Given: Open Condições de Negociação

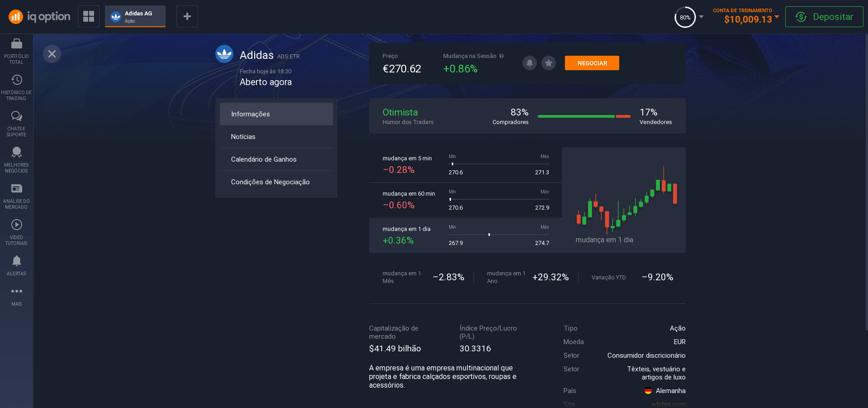Looking at the screenshot, I should pos(276,182).
